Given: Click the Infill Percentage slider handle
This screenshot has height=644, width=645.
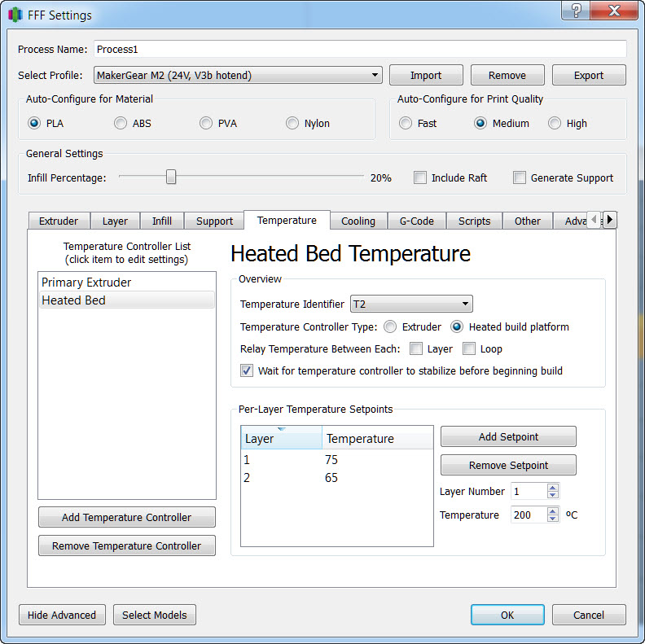Looking at the screenshot, I should pos(171,177).
